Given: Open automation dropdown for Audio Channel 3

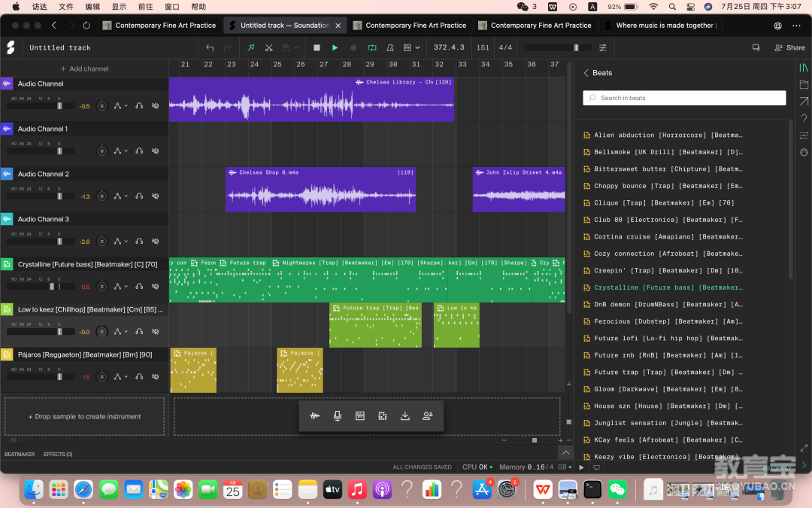Looking at the screenshot, I should (x=120, y=241).
